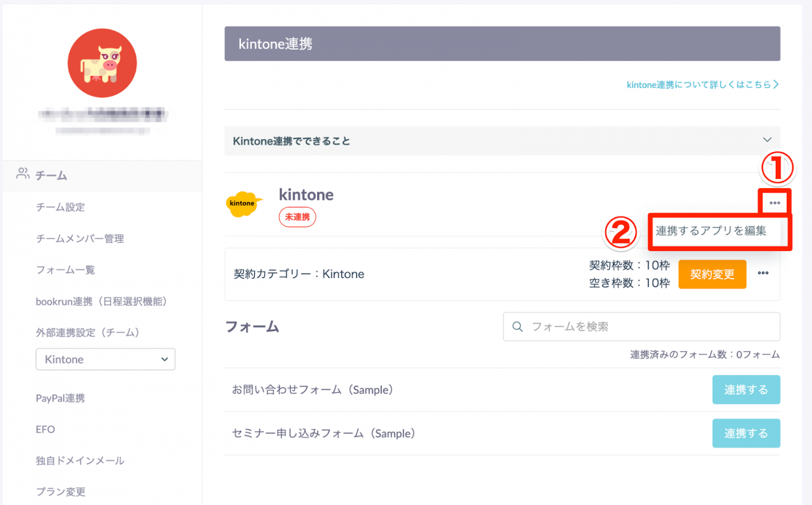Open フォーム一覧 in the sidebar
The height and width of the screenshot is (505, 812).
(65, 269)
